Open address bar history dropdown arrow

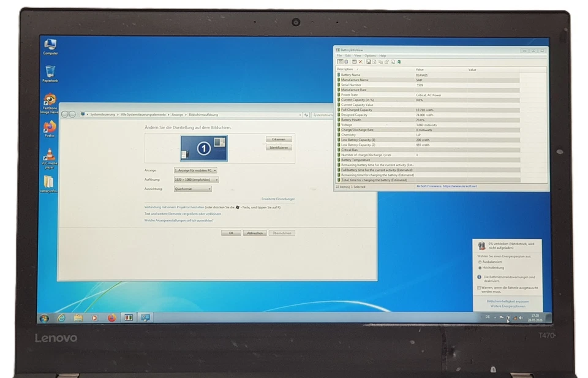tap(300, 115)
